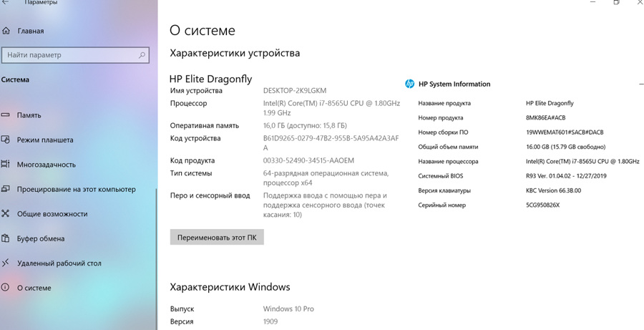Click the Серийный номер label
Screen dimensions: 644x330
(x=442, y=205)
